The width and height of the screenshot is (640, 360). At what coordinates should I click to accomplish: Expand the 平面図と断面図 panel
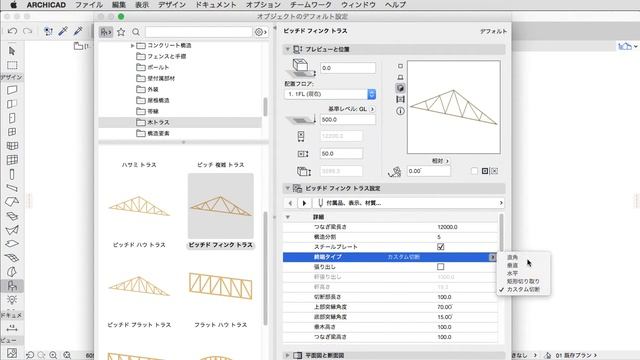287,355
